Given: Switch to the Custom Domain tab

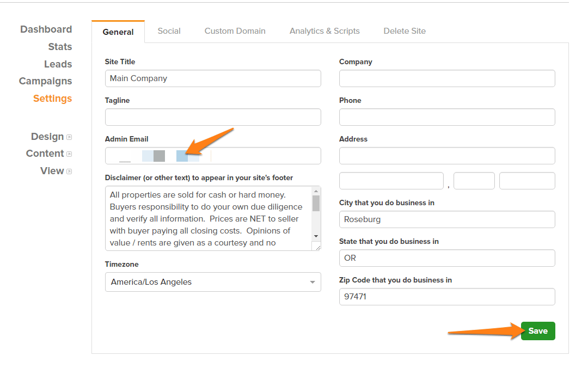Looking at the screenshot, I should coord(235,31).
